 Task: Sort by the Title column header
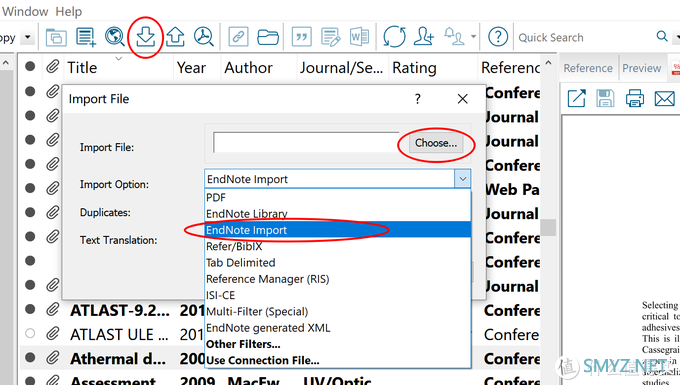pyautogui.click(x=82, y=68)
